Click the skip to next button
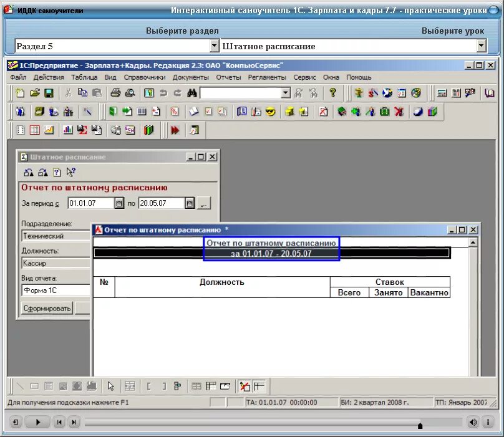The width and height of the screenshot is (504, 437). [x=74, y=422]
